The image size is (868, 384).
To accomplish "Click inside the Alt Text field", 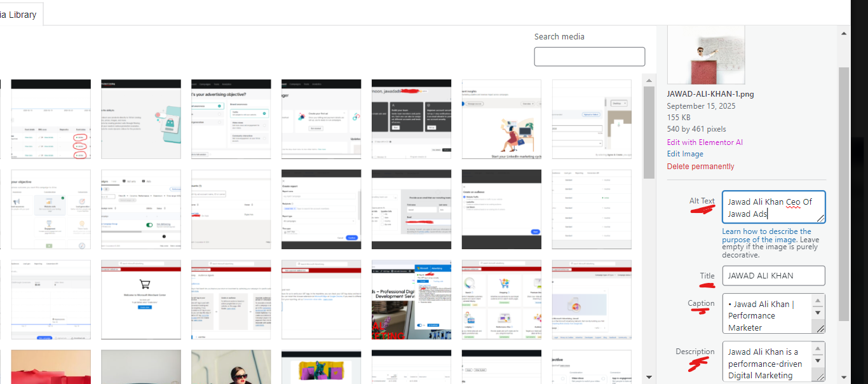I will point(773,207).
